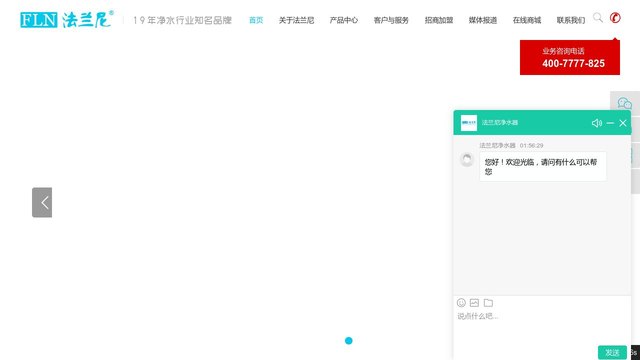Minimize the chat window
The image size is (640, 360).
pos(610,123)
